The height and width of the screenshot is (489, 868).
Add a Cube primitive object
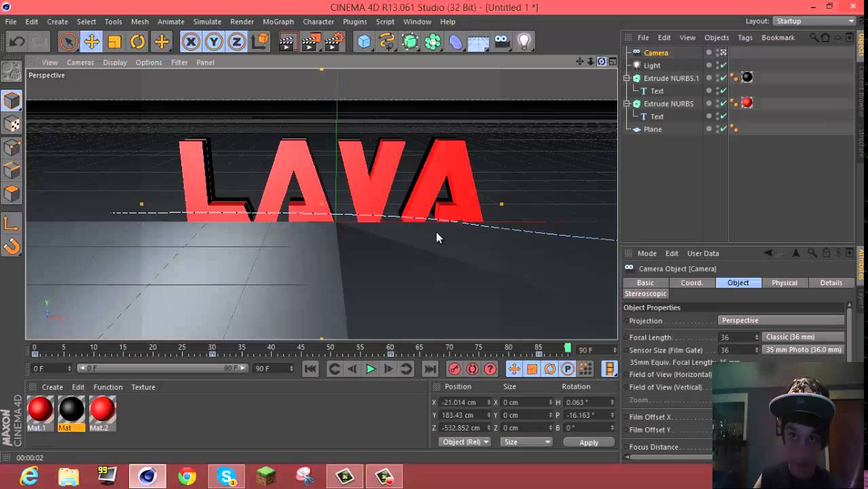tap(365, 42)
